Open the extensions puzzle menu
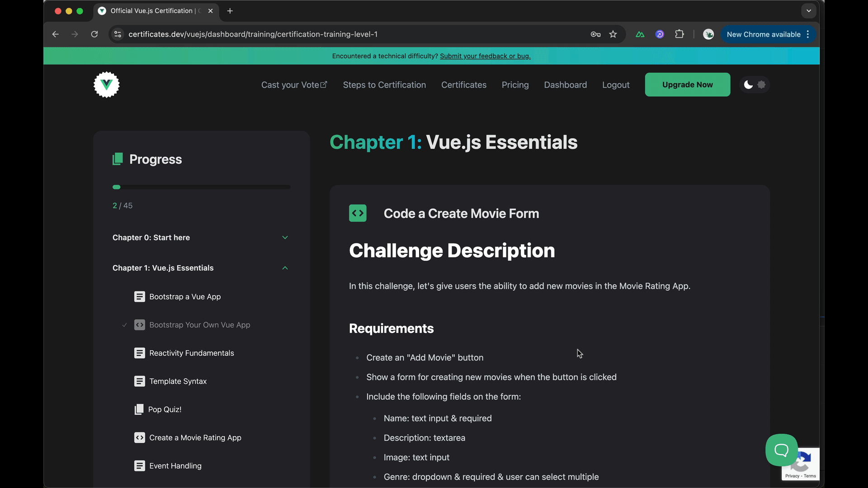Screen dimensions: 868x488 tap(679, 34)
